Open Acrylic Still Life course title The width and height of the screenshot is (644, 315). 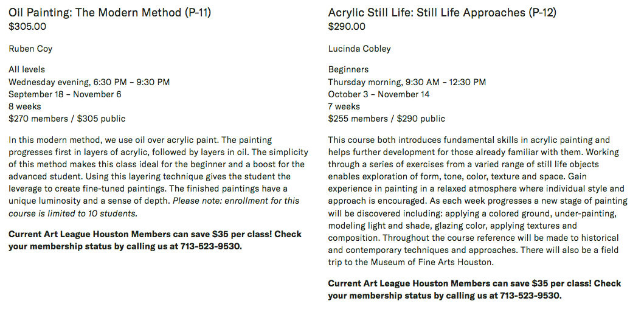pyautogui.click(x=442, y=13)
